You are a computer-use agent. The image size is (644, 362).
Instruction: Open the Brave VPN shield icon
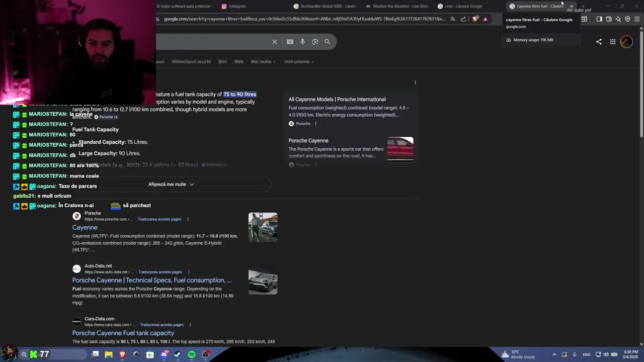click(627, 19)
